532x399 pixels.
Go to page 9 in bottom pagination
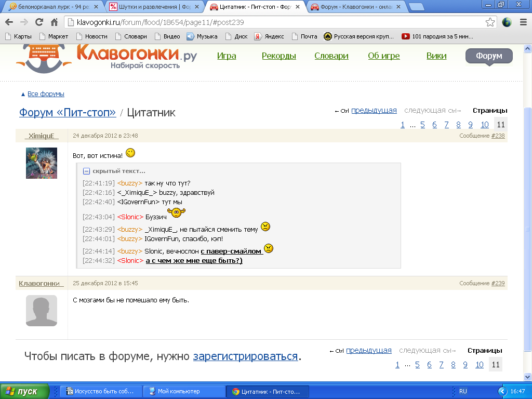(x=465, y=365)
